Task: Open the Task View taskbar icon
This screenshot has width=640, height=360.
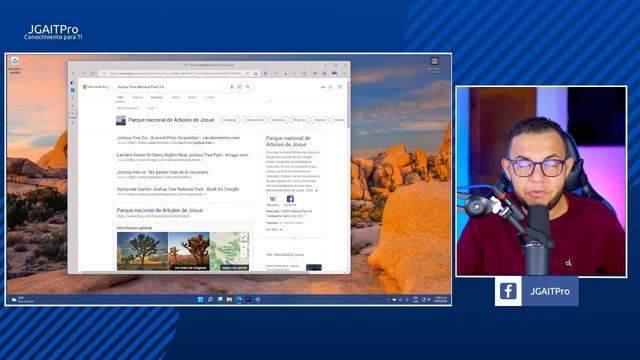Action: [x=220, y=300]
